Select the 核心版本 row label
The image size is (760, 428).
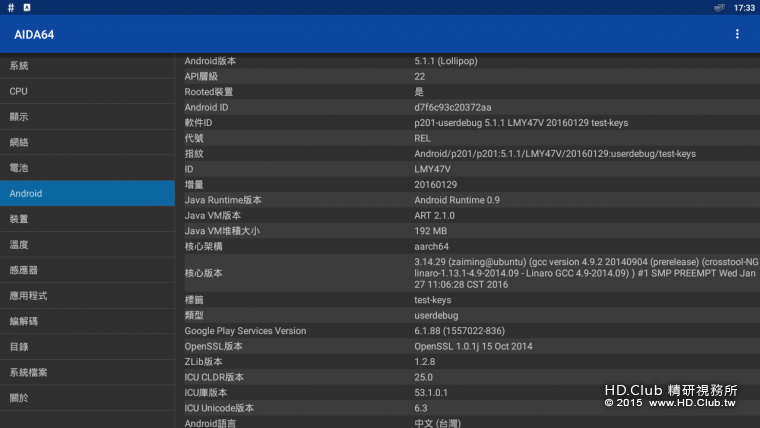[x=203, y=273]
